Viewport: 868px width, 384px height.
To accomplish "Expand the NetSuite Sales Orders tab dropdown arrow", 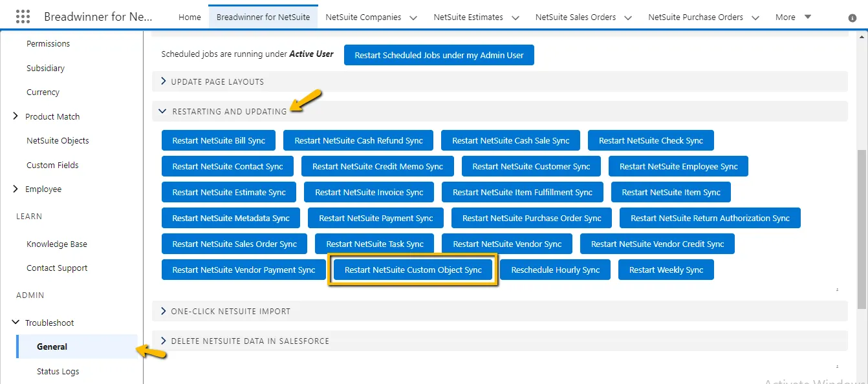I will [628, 17].
